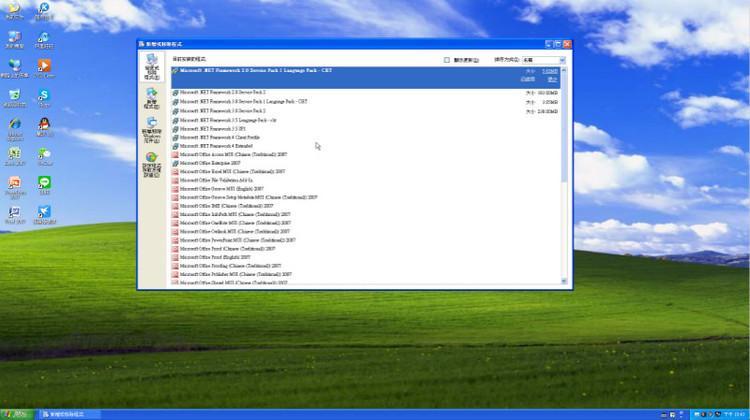The height and width of the screenshot is (420, 750).
Task: Select Microsoft Office Excel MUI 2007 entry
Action: click(x=366, y=172)
